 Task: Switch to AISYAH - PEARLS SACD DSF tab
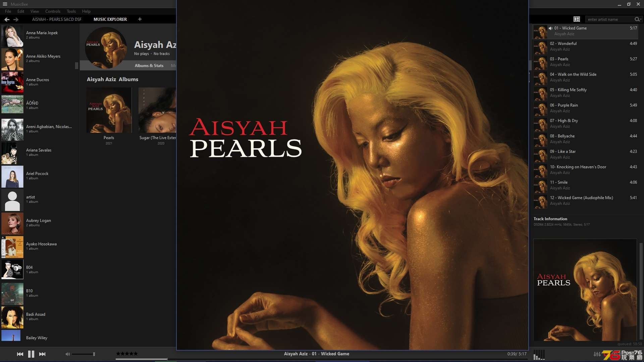point(57,19)
